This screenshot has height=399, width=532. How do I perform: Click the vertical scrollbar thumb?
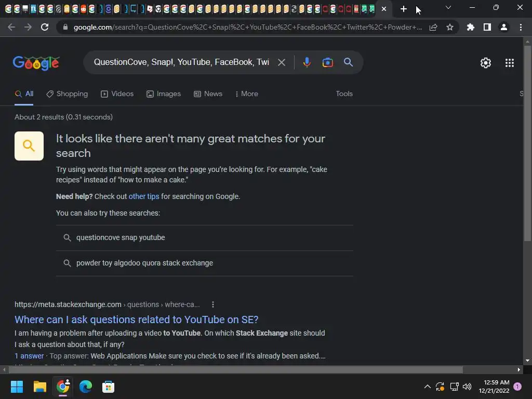tap(527, 143)
